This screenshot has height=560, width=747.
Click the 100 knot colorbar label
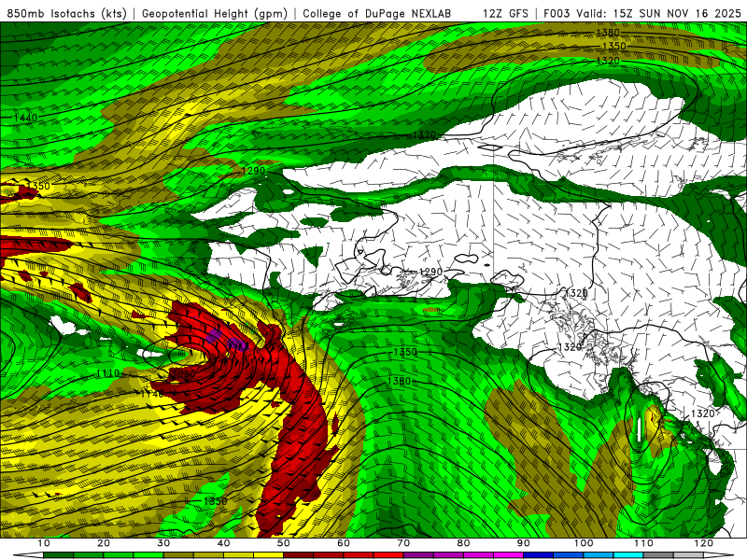pyautogui.click(x=584, y=543)
